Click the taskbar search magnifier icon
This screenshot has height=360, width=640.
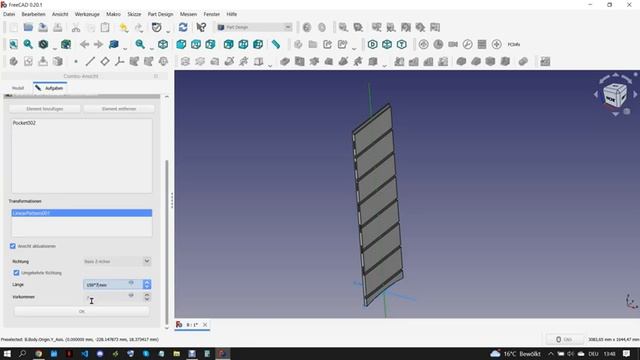point(22,353)
